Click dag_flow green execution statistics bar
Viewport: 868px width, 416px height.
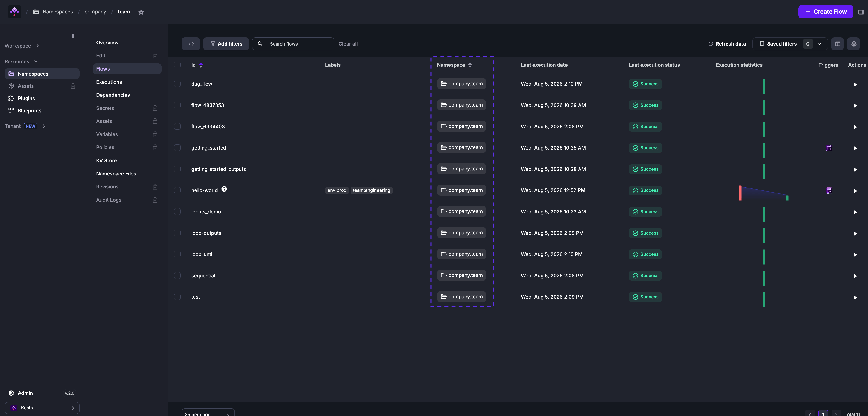click(x=763, y=86)
